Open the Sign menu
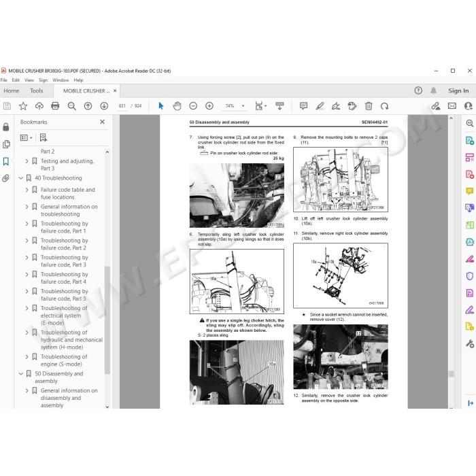 [43, 80]
